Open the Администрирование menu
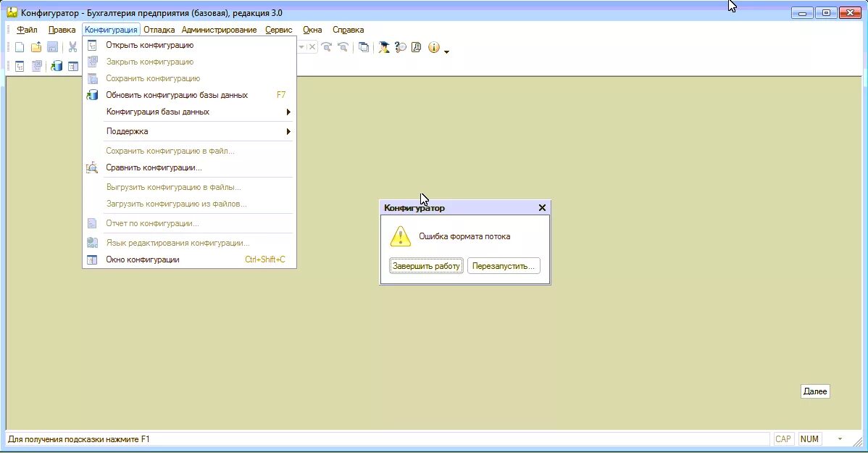The image size is (868, 453). [220, 30]
